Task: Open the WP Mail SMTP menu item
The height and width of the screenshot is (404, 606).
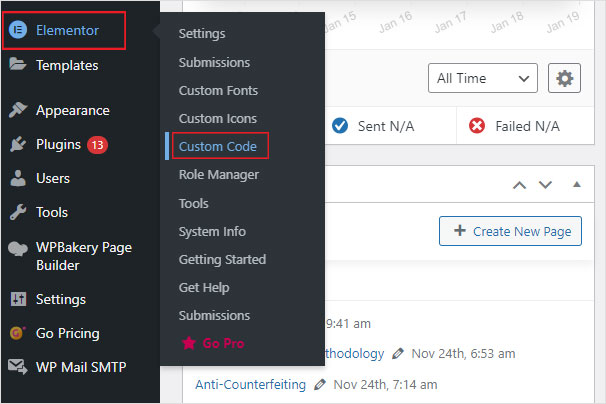Action: (81, 367)
